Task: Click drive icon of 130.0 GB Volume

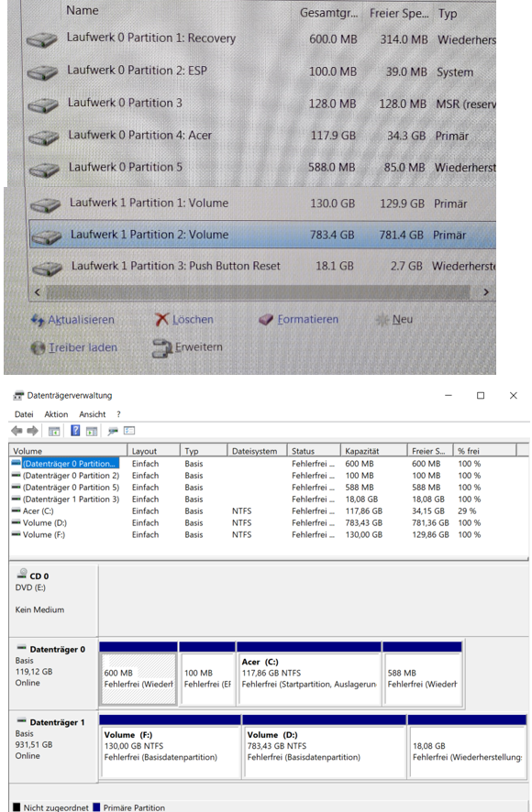Action: [x=45, y=205]
